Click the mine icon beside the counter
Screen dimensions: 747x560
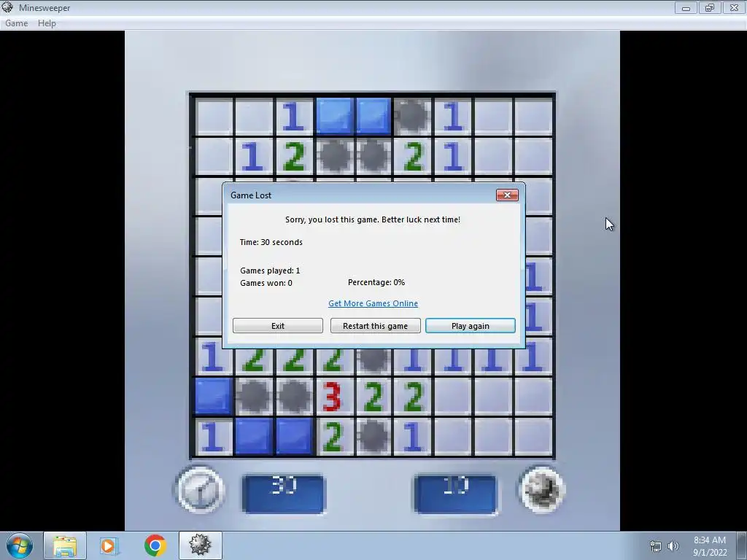542,489
